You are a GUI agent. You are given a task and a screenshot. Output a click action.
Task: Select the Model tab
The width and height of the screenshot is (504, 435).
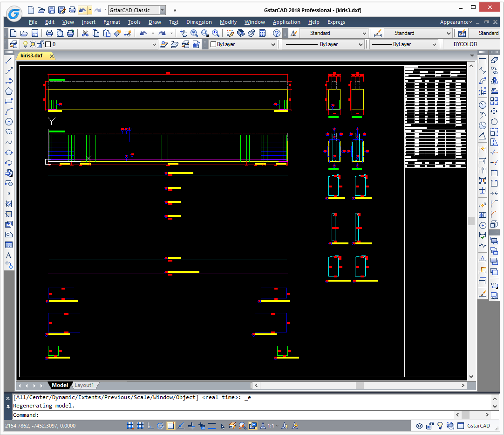(x=60, y=385)
